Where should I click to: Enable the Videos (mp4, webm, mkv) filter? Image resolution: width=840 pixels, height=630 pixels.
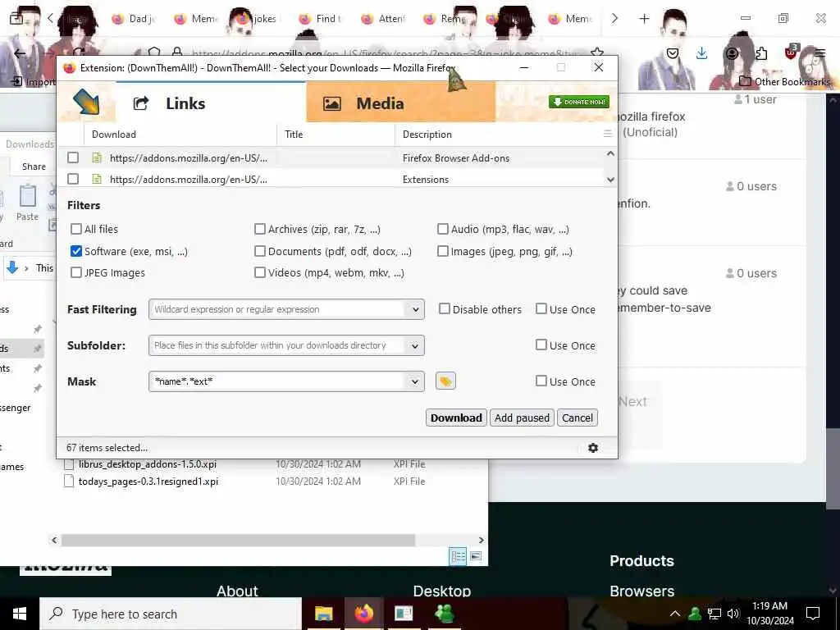click(x=260, y=272)
